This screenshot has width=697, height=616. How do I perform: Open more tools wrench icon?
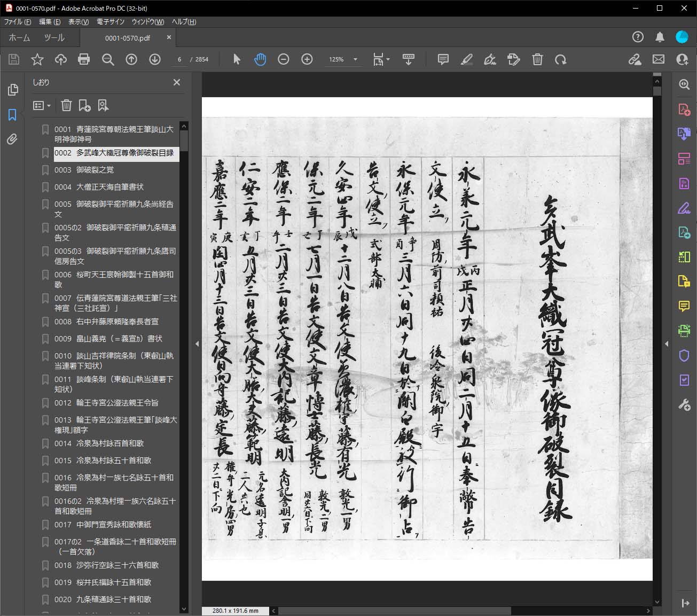(684, 404)
